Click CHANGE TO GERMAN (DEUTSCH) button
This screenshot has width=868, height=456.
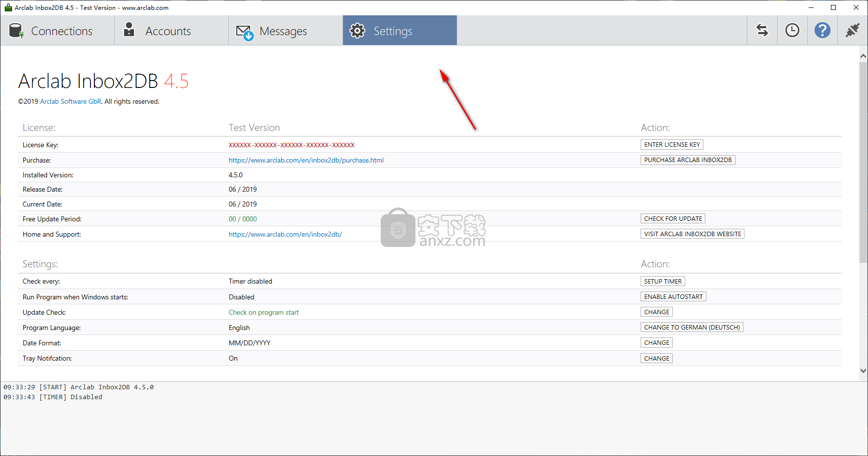[x=692, y=328]
